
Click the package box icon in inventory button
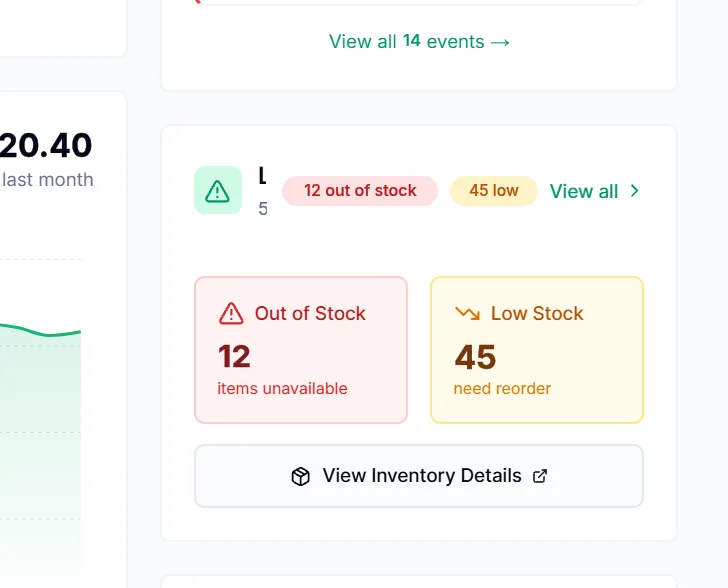(300, 476)
